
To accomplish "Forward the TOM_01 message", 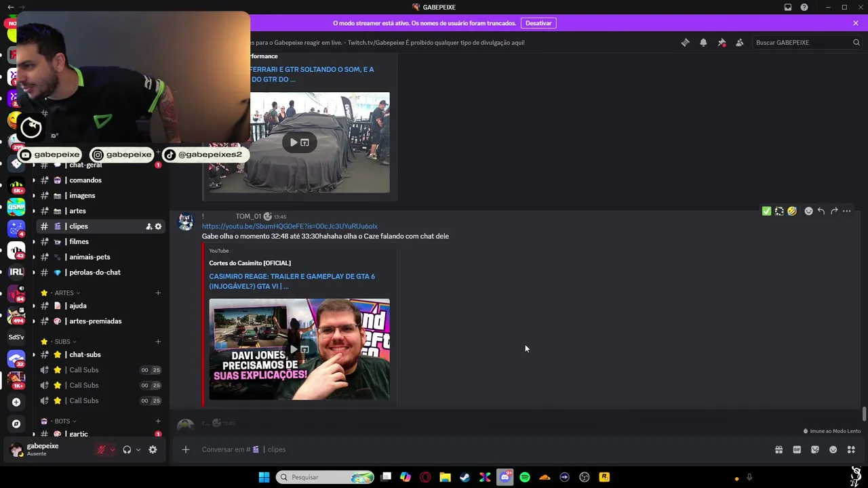I will click(834, 211).
